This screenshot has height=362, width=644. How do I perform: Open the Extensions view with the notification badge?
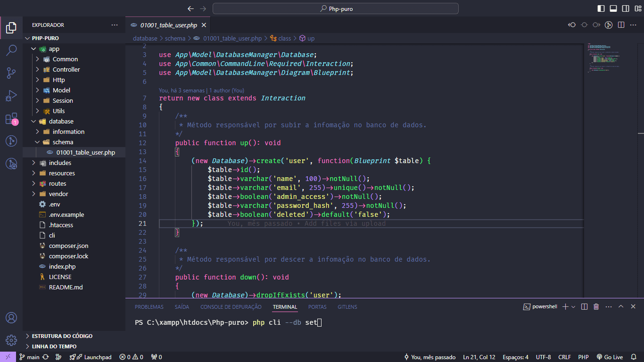pos(11,118)
